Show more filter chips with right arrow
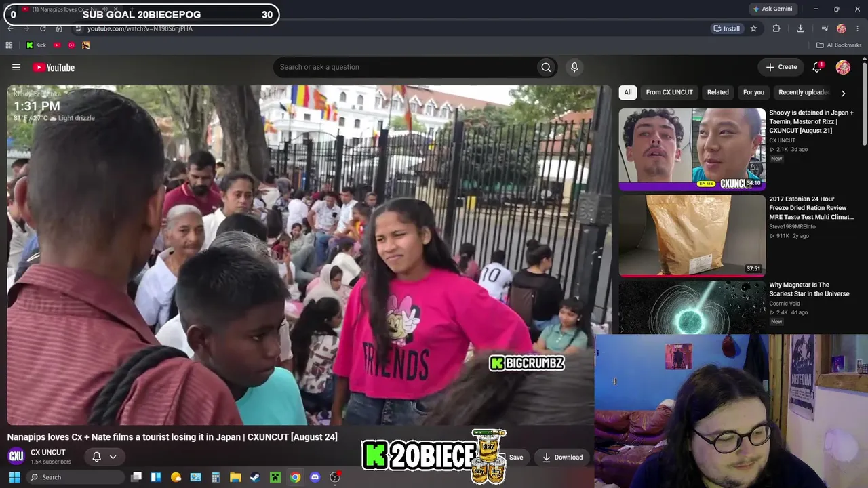 point(843,93)
